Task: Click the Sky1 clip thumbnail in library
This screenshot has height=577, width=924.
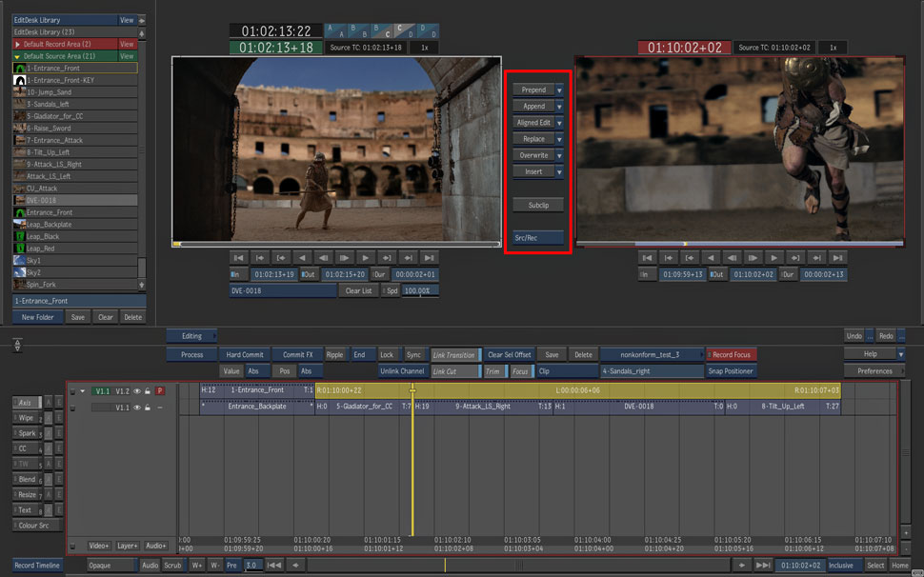Action: pos(19,260)
